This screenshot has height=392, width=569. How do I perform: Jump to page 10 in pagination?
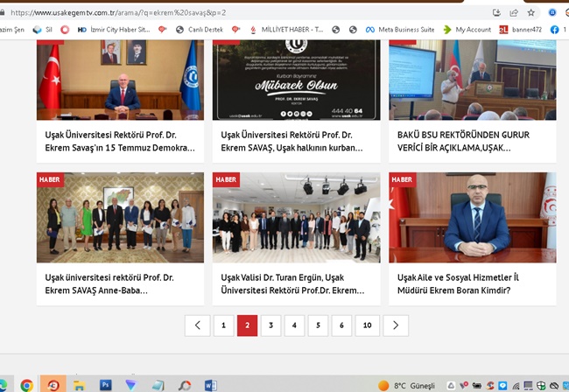pyautogui.click(x=367, y=325)
